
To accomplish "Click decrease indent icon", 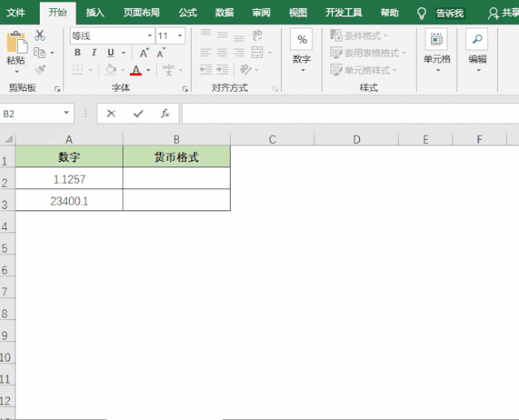I will (205, 70).
